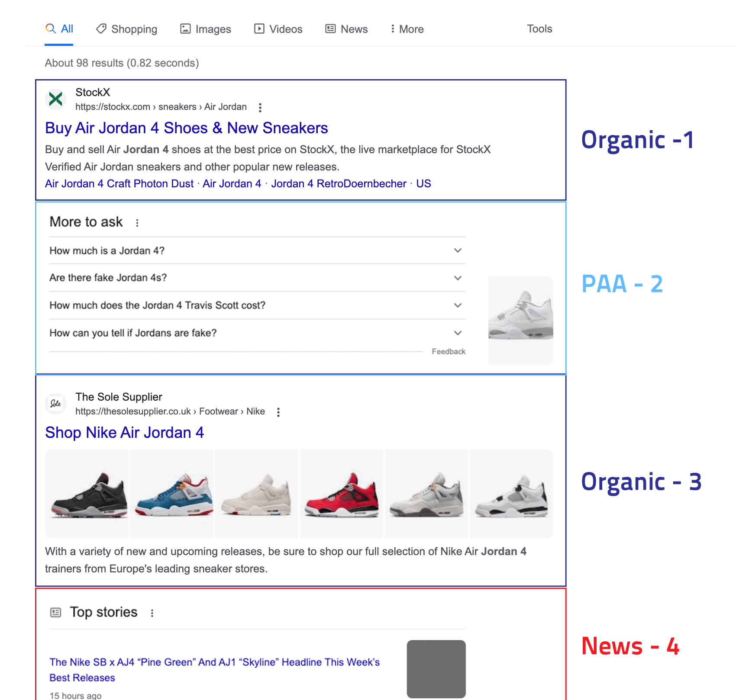Switch to the Images tab

click(x=206, y=29)
